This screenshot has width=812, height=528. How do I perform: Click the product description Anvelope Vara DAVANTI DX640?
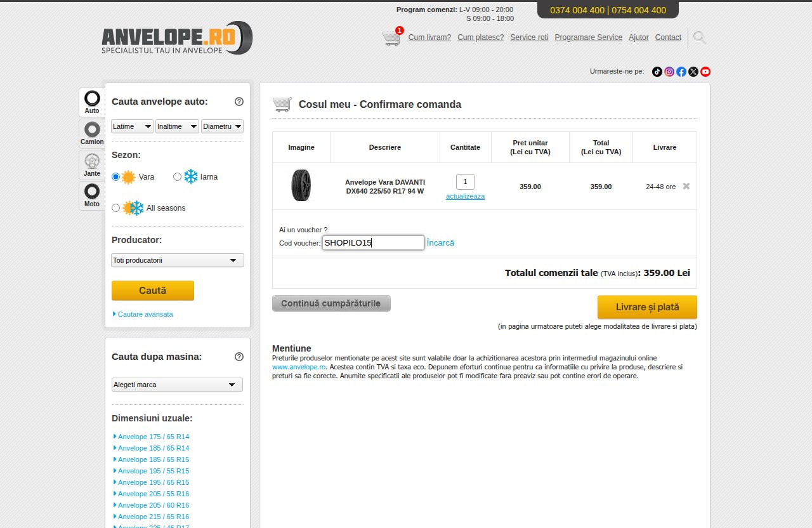(x=385, y=187)
